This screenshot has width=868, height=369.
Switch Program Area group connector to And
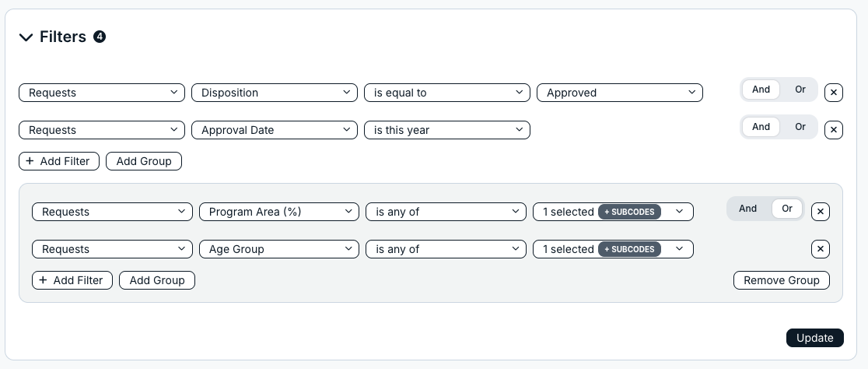(x=747, y=209)
